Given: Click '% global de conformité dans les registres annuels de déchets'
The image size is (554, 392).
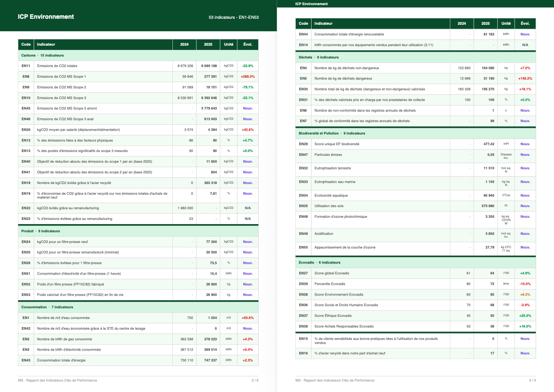Looking at the screenshot, I should [x=362, y=121].
